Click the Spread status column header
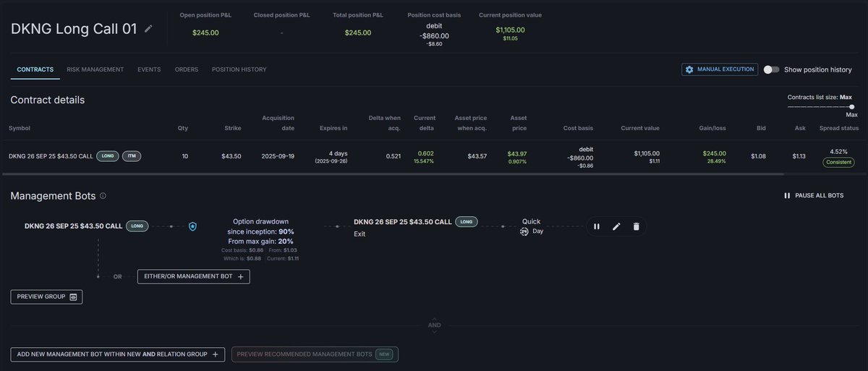Image resolution: width=868 pixels, height=371 pixels. (839, 128)
